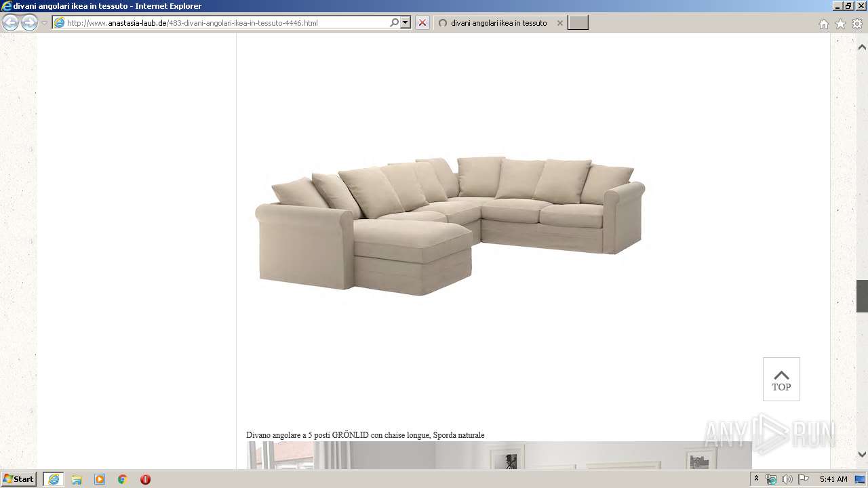The height and width of the screenshot is (488, 868).
Task: Click the scrollbar up arrow
Action: (x=862, y=47)
